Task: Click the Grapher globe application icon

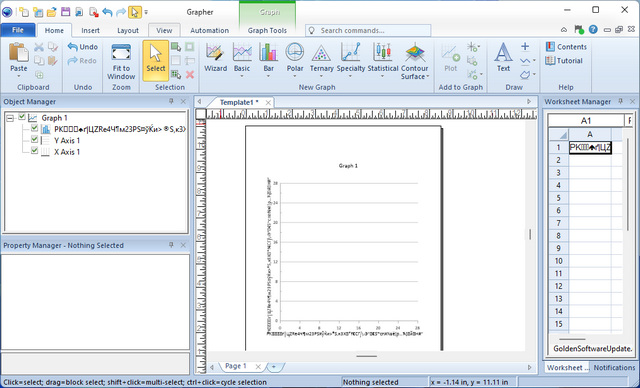Action: coord(8,12)
